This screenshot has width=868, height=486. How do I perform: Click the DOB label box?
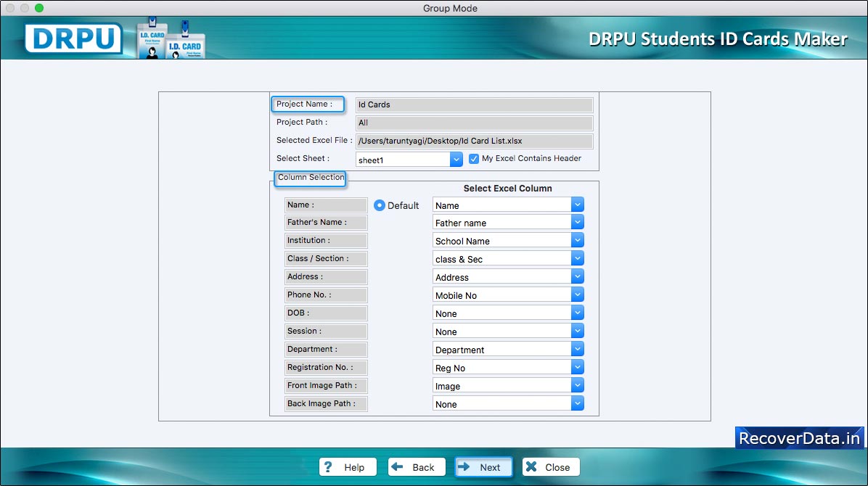pyautogui.click(x=326, y=313)
